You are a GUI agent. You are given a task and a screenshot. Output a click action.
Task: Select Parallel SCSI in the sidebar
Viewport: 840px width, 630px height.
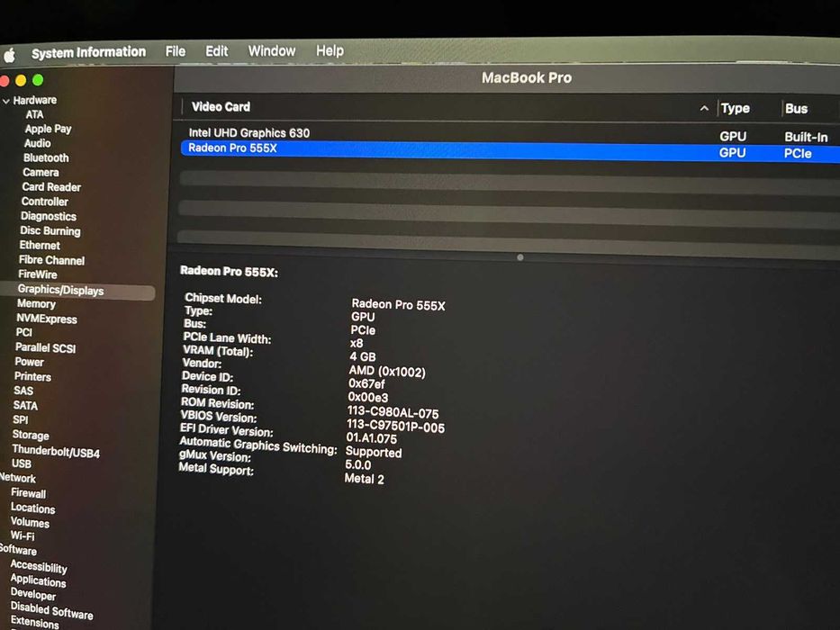pyautogui.click(x=46, y=347)
